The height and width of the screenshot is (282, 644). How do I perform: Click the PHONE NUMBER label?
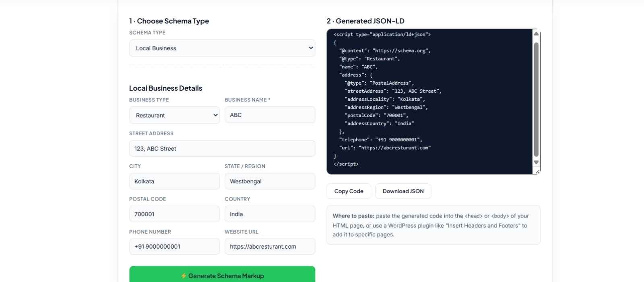coord(150,232)
